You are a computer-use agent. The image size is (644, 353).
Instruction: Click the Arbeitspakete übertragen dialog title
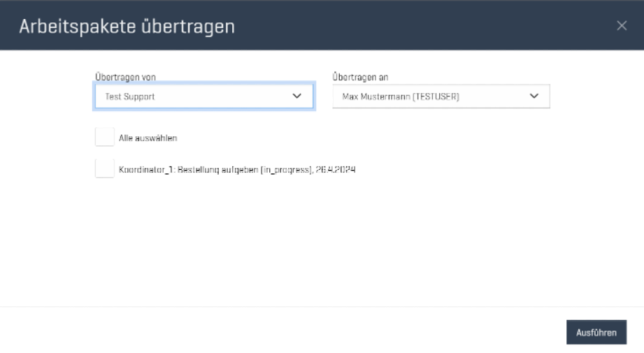tap(127, 27)
